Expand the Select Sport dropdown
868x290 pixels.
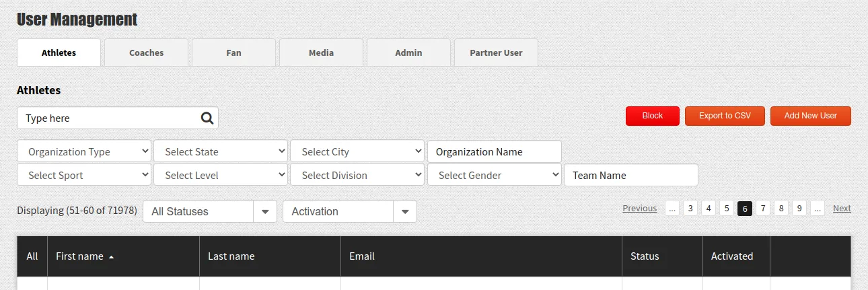[84, 175]
